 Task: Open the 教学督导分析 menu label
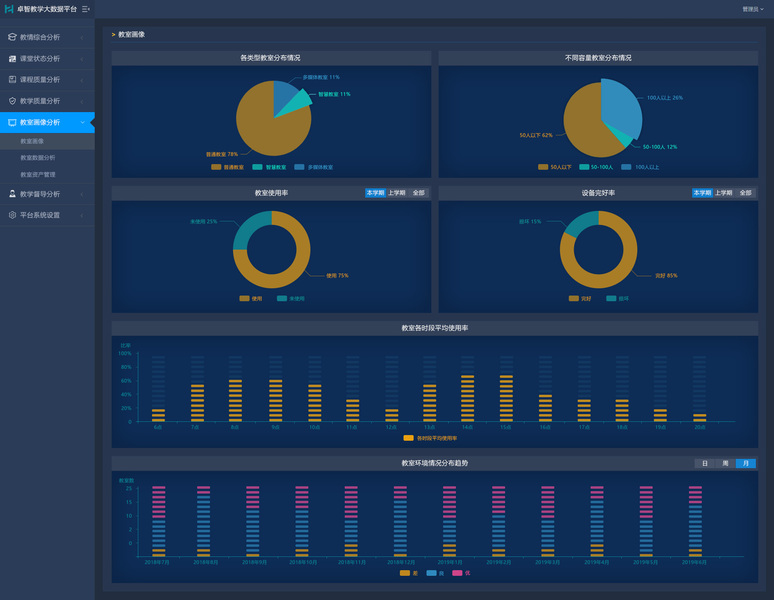pos(40,194)
